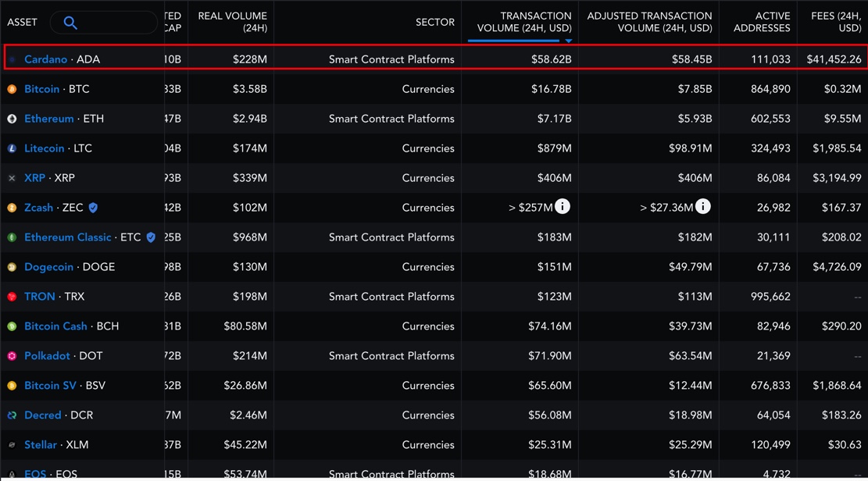Click Dogecoin fees value $4,726.09
Viewport: 868px width, 481px height.
click(x=837, y=267)
